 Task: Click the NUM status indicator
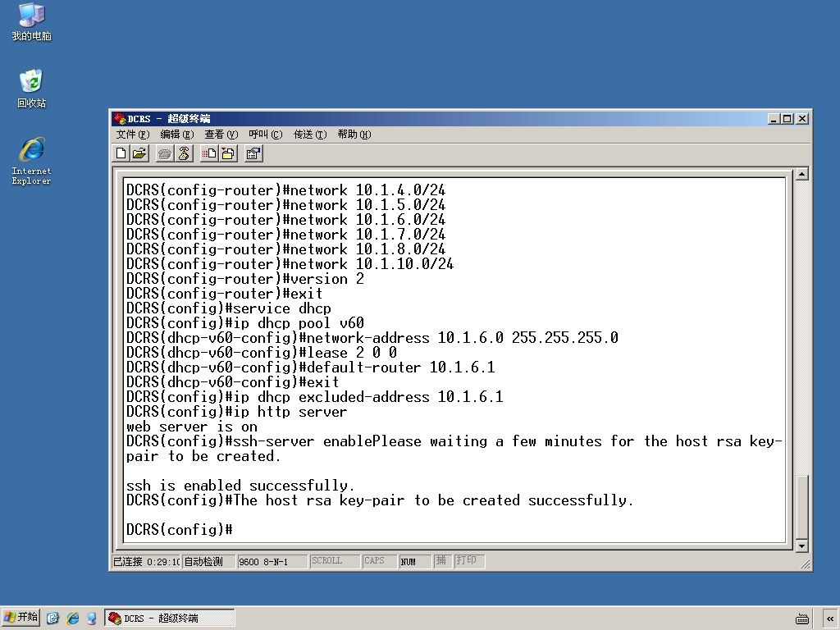point(415,561)
